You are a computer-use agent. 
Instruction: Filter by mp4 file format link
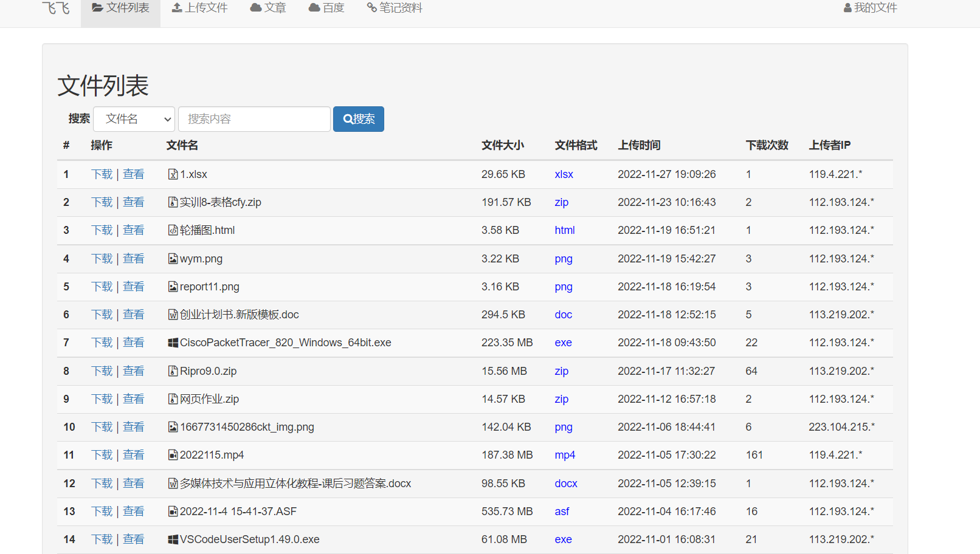point(565,455)
